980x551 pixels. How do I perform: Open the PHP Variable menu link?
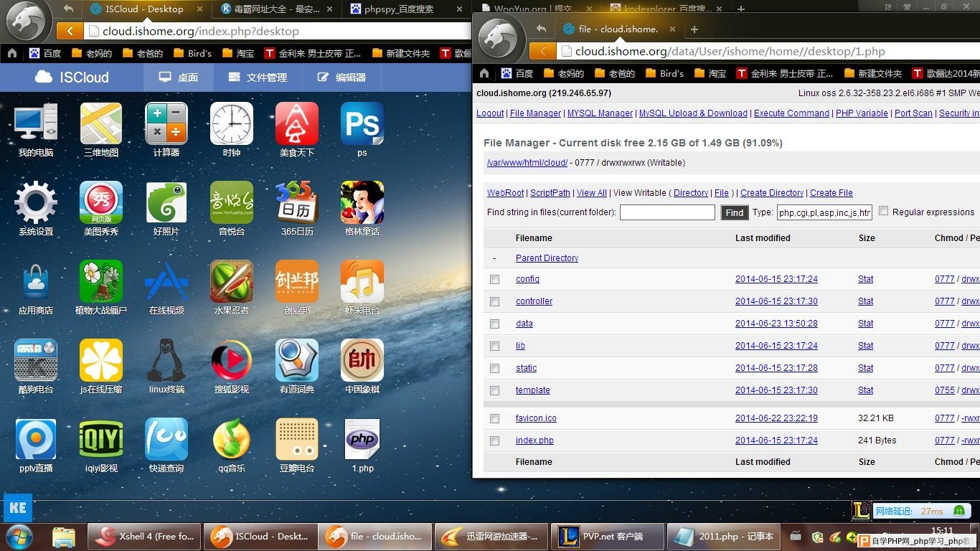pos(862,113)
